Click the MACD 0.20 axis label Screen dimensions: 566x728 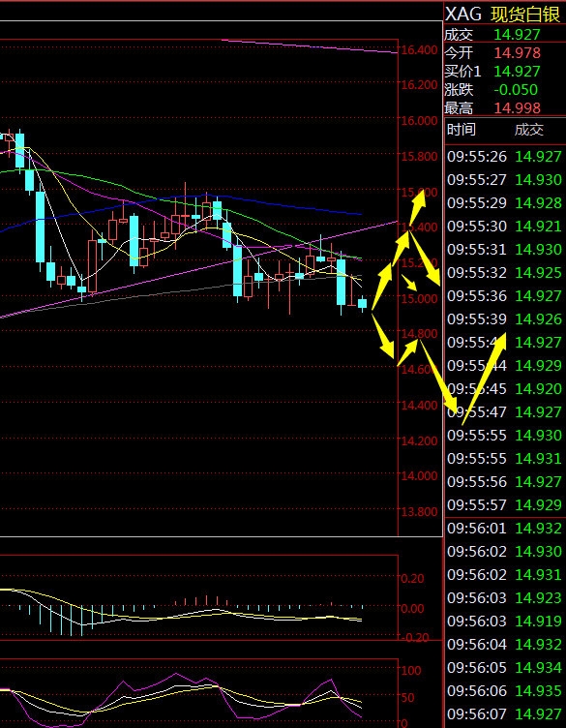(413, 579)
